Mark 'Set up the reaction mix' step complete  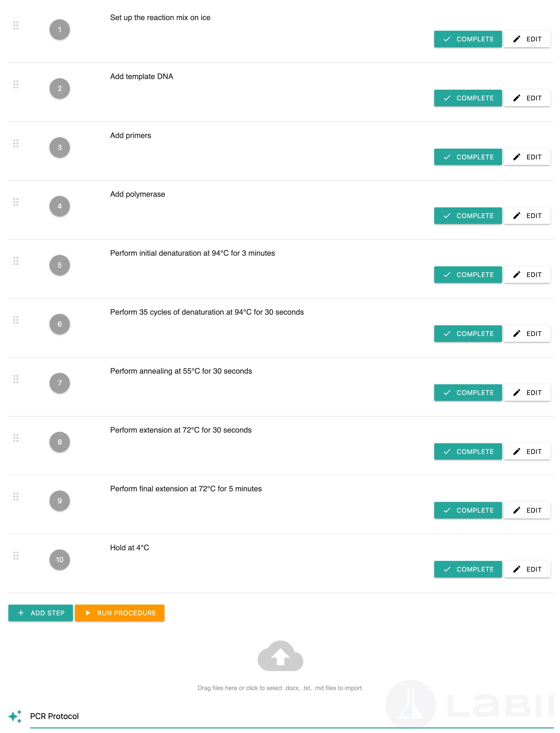point(468,39)
